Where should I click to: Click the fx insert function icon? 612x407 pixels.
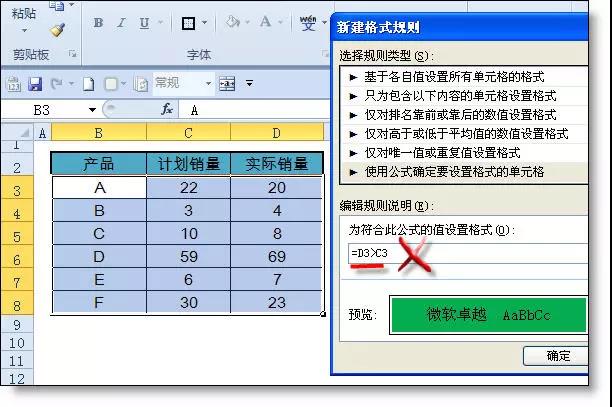click(167, 110)
